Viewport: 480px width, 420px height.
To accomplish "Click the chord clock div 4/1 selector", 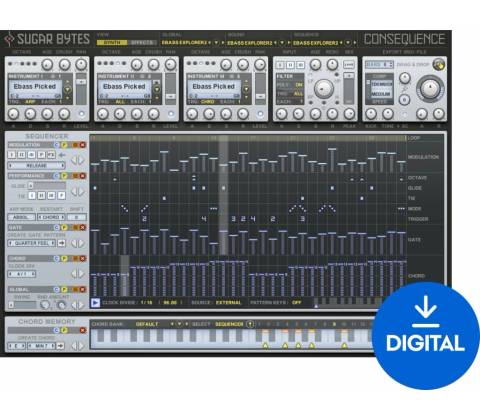I will tap(22, 274).
